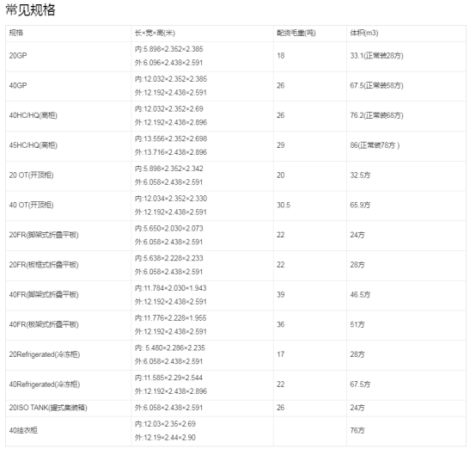Click the 常见规格 heading

click(30, 10)
